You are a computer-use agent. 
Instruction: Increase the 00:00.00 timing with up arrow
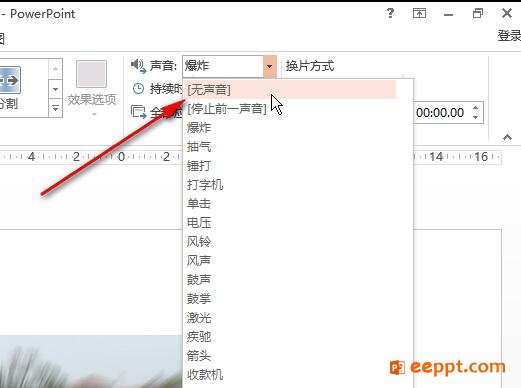pos(476,108)
